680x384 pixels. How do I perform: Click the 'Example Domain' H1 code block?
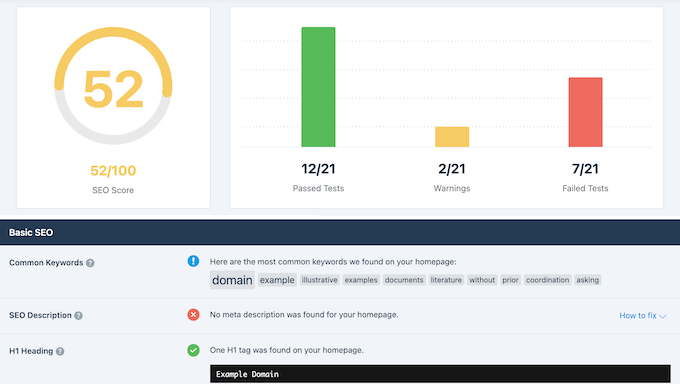[440, 374]
